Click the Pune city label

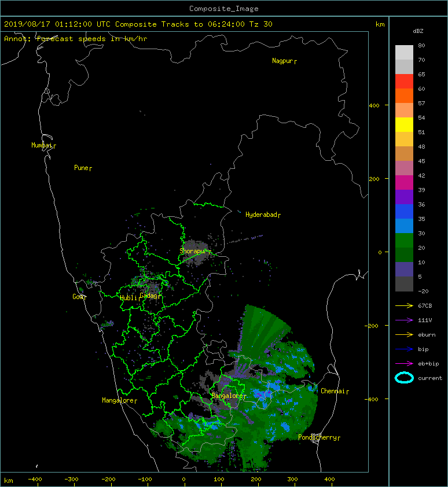pos(83,168)
